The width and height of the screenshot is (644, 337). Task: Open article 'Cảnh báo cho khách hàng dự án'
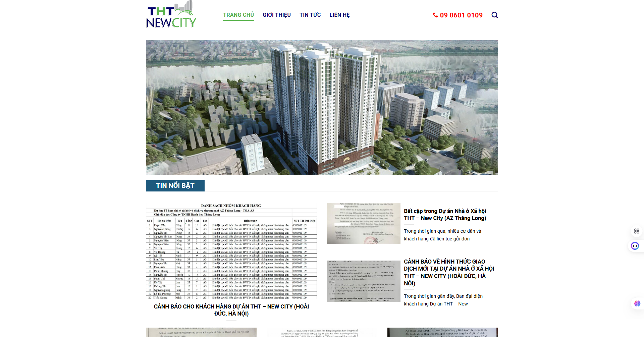(x=231, y=310)
